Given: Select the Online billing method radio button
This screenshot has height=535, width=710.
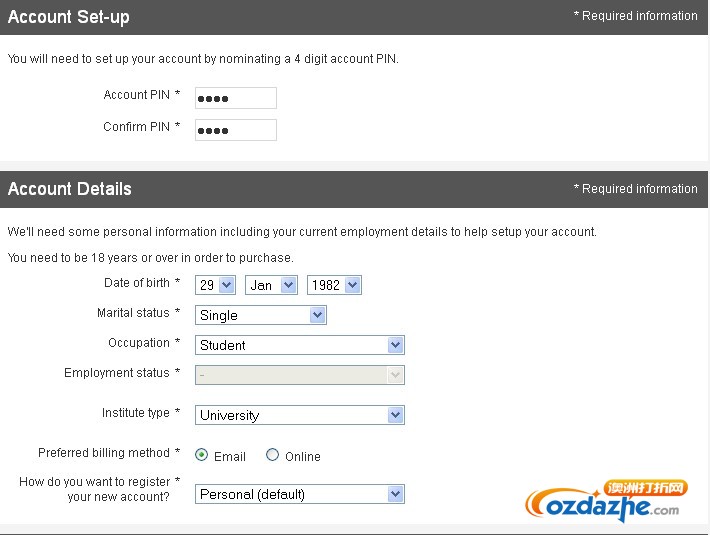Looking at the screenshot, I should coord(272,454).
